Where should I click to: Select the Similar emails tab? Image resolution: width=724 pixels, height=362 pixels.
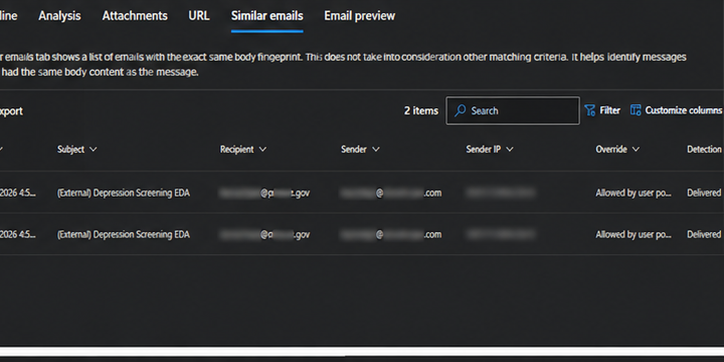point(267,16)
